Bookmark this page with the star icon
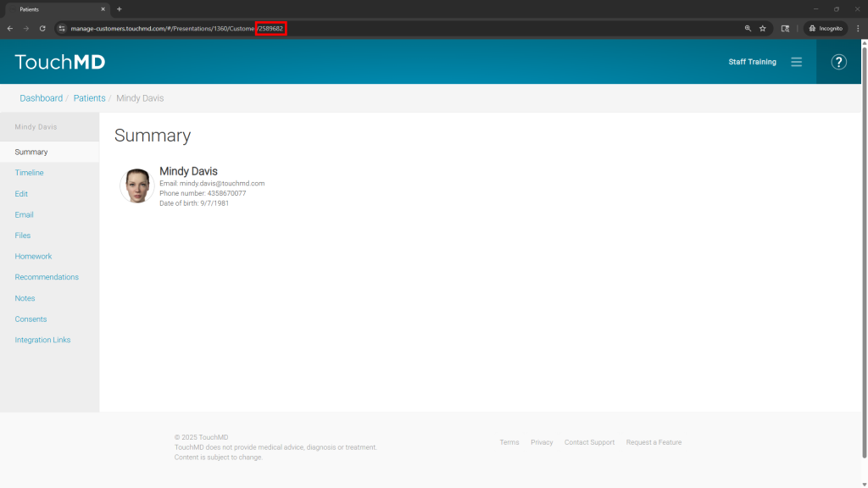The height and width of the screenshot is (488, 868). pos(762,28)
